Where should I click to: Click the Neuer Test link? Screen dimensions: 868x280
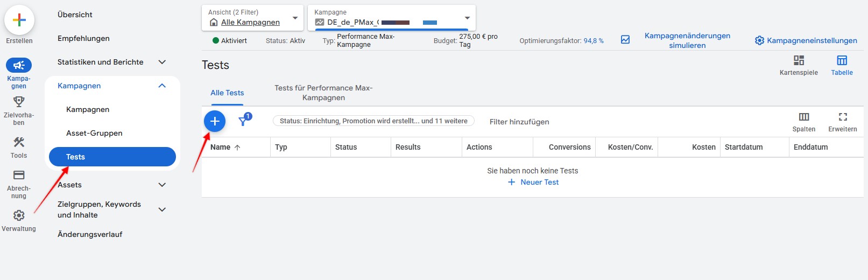(540, 182)
